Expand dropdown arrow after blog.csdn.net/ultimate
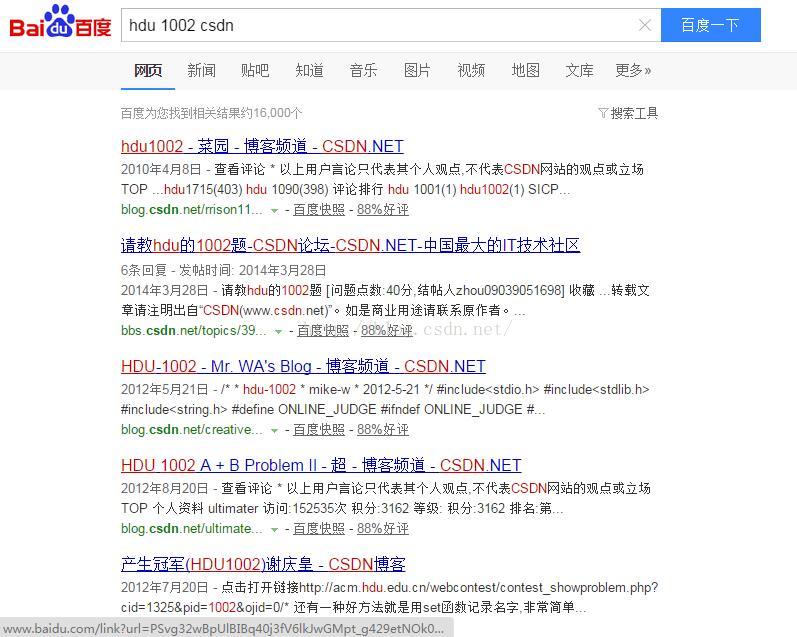Screen dimensions: 797x637 [274, 530]
